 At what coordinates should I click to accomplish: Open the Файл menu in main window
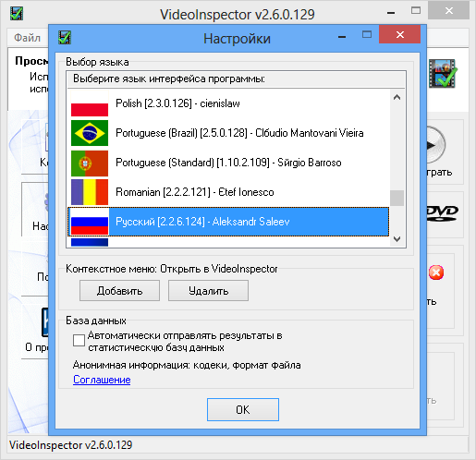27,38
